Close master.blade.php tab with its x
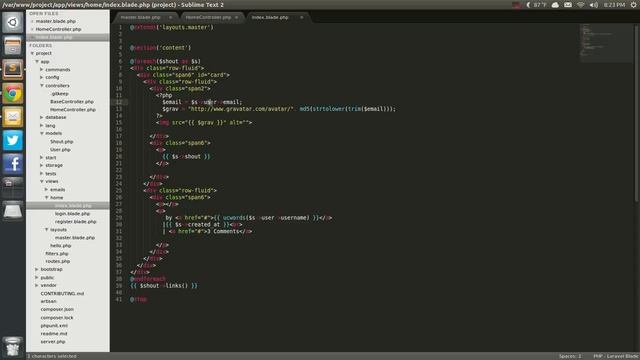The height and width of the screenshot is (360, 640). [x=170, y=17]
